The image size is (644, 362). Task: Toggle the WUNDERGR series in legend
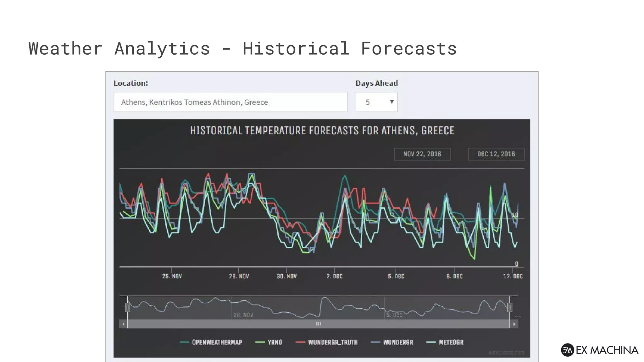(392, 342)
